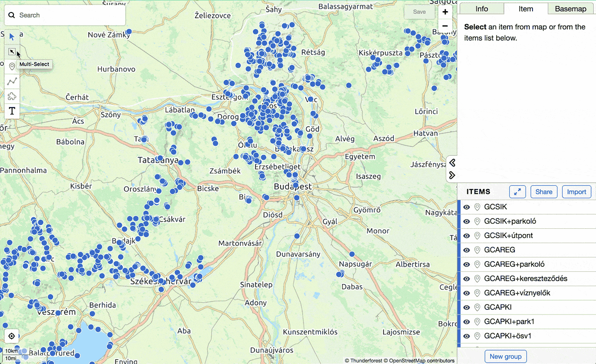
Task: Activate the Multi-Select tool
Action: click(x=12, y=51)
